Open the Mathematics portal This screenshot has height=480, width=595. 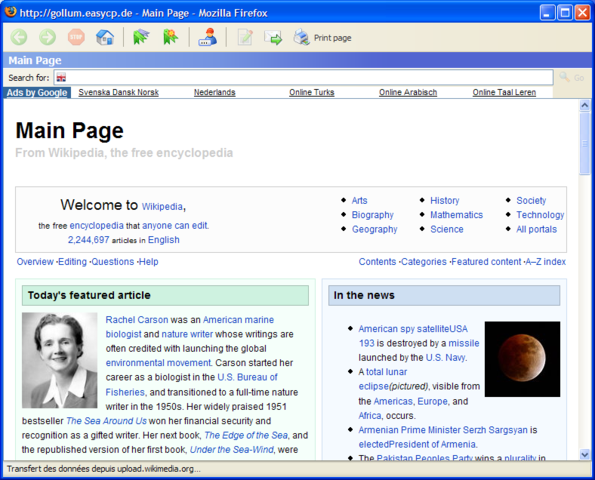[456, 215]
